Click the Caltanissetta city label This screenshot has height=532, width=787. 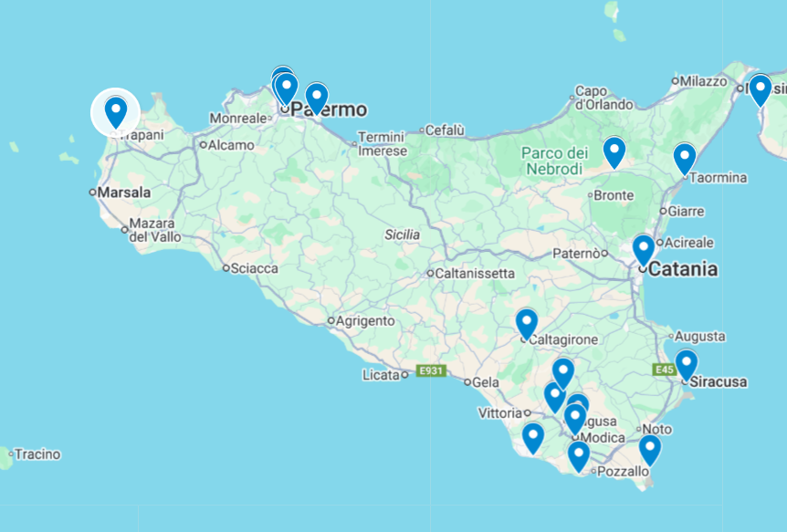(x=475, y=273)
